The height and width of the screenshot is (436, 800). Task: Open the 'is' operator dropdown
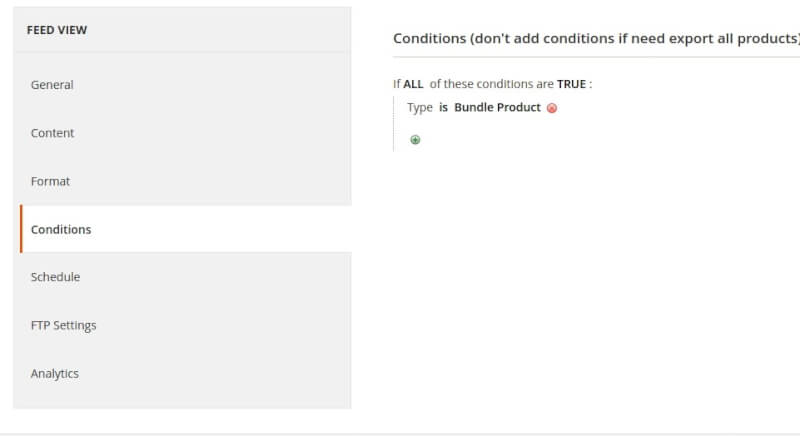click(443, 107)
